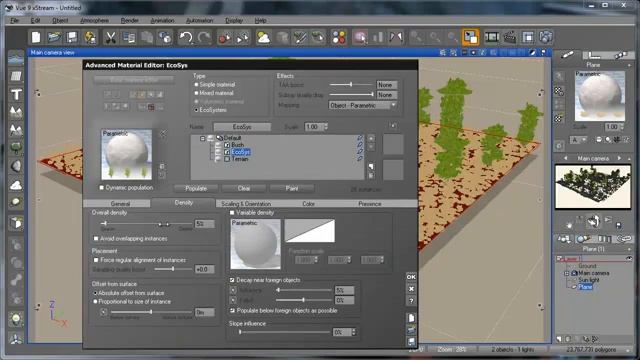
Task: Click the density gradient function thumbnail
Action: [x=309, y=231]
